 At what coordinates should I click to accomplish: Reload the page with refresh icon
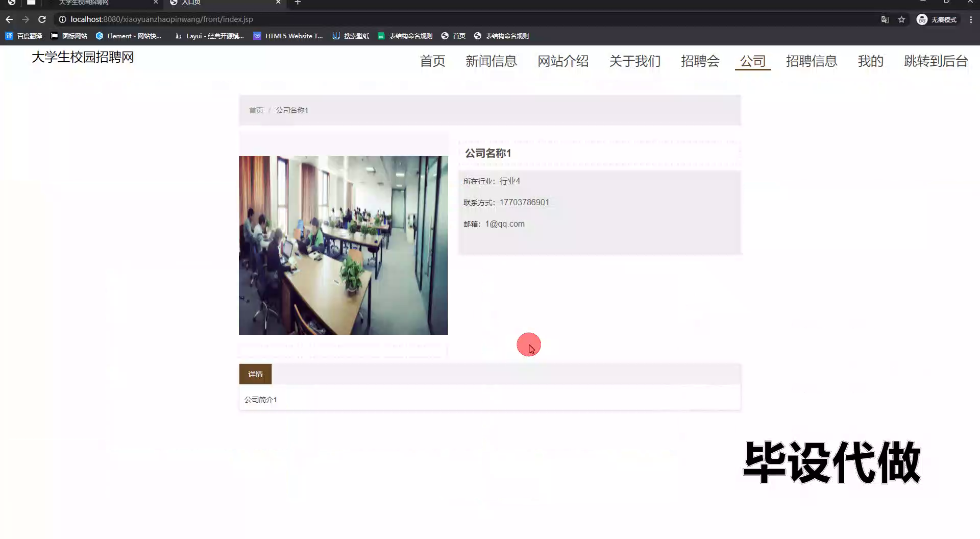coord(42,19)
